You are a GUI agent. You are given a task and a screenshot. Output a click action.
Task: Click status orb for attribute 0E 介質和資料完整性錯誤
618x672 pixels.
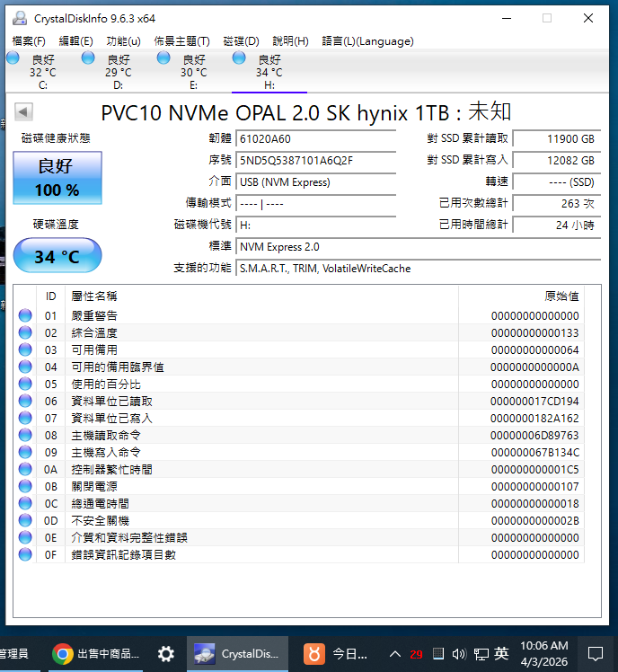[x=25, y=537]
